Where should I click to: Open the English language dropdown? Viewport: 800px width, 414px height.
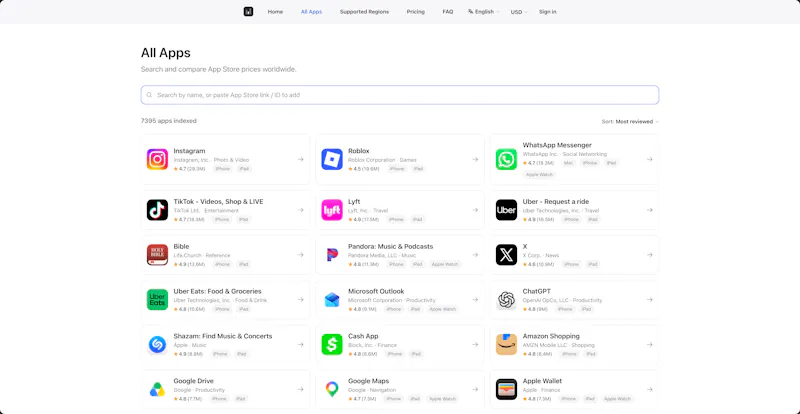pyautogui.click(x=484, y=12)
